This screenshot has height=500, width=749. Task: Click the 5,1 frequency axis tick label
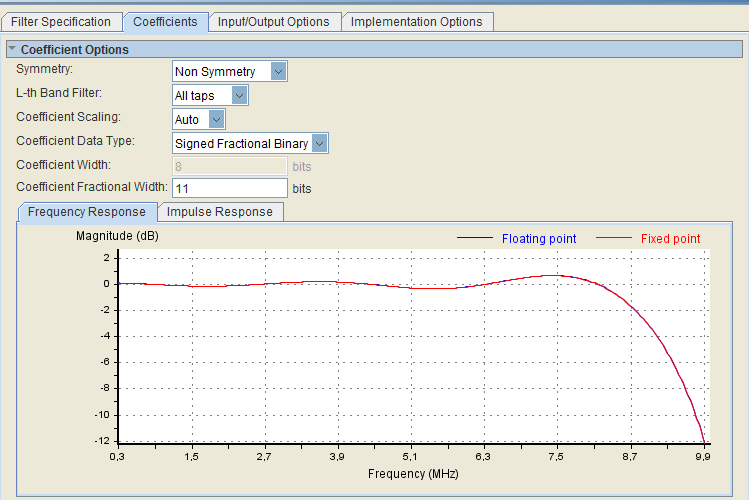[x=410, y=457]
